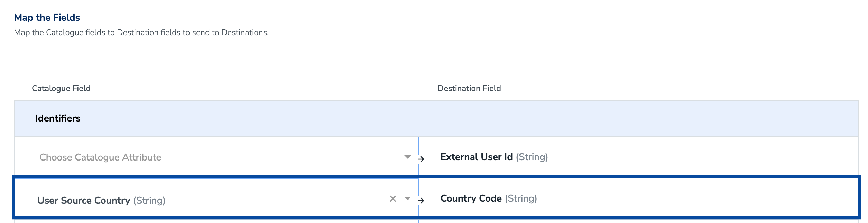Viewport: 868px width, 223px height.
Task: Click the String type beside Country Code
Action: [521, 198]
